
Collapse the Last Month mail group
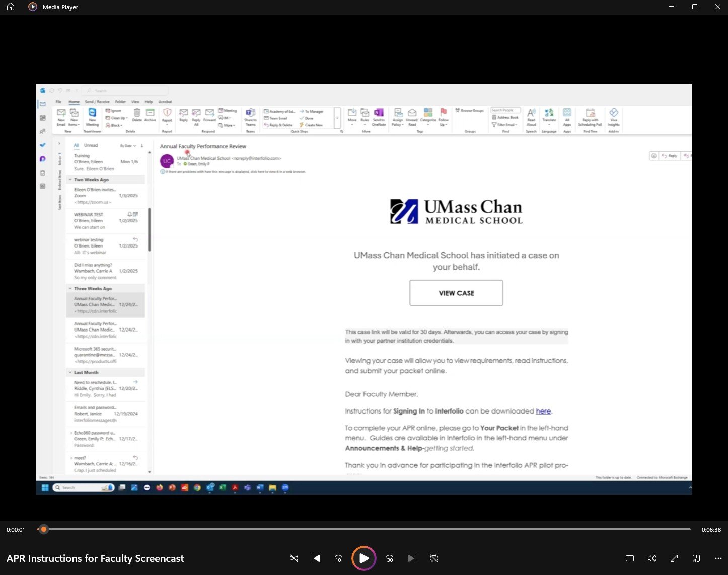(70, 373)
